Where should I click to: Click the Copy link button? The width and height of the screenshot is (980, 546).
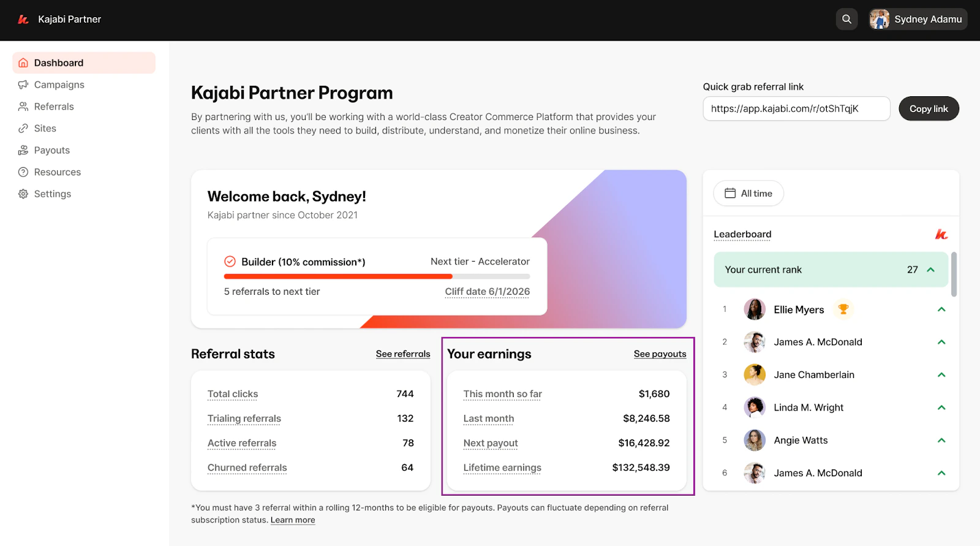pyautogui.click(x=929, y=108)
